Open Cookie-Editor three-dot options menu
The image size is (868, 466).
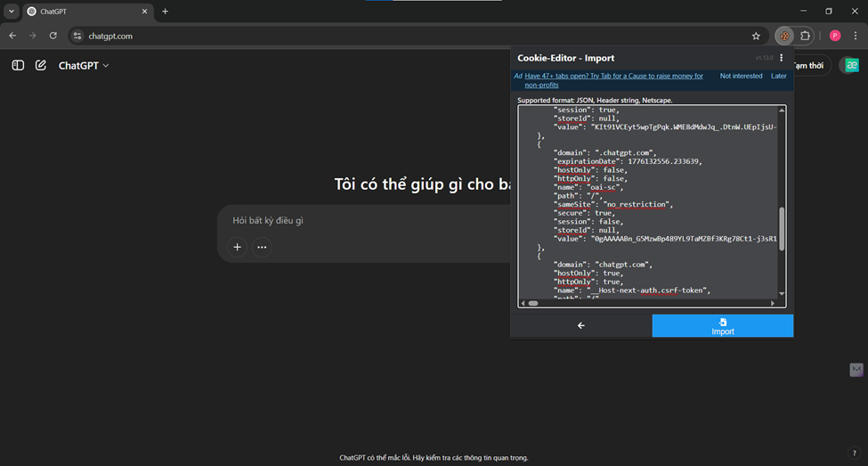(x=781, y=58)
